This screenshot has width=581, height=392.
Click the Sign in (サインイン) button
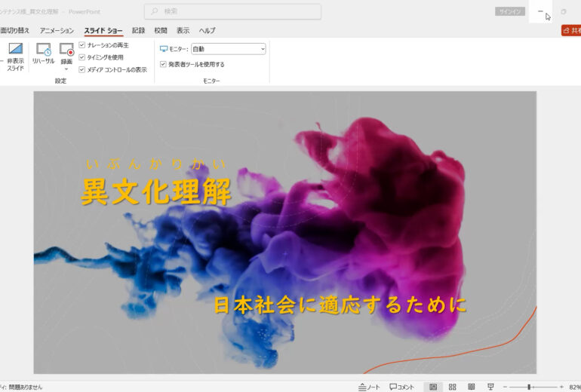coord(507,11)
